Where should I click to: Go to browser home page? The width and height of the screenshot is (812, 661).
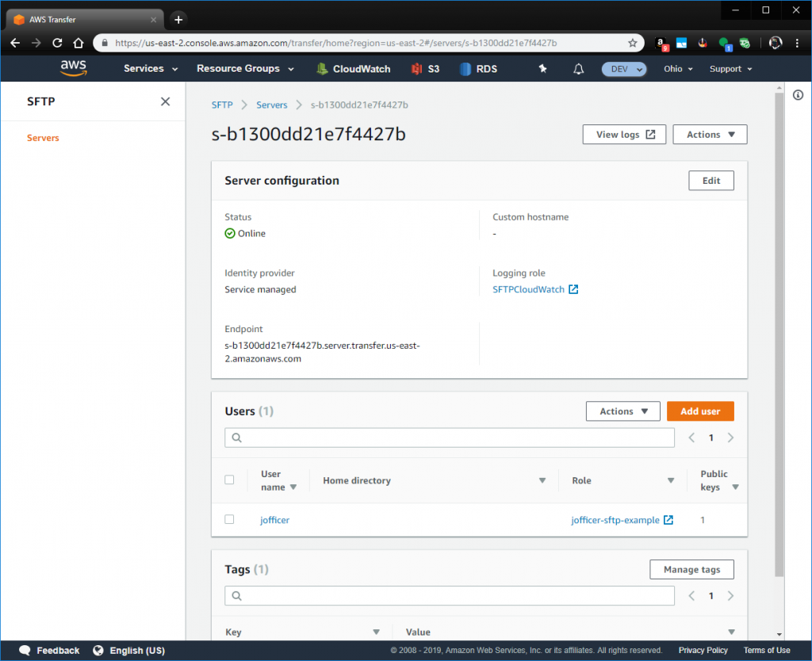point(79,43)
